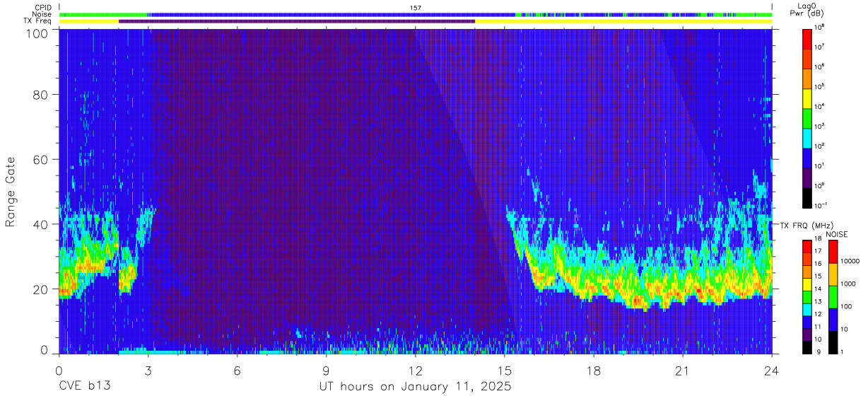
Task: Click the UT hours on January 11, 2025 label
Action: click(x=415, y=387)
